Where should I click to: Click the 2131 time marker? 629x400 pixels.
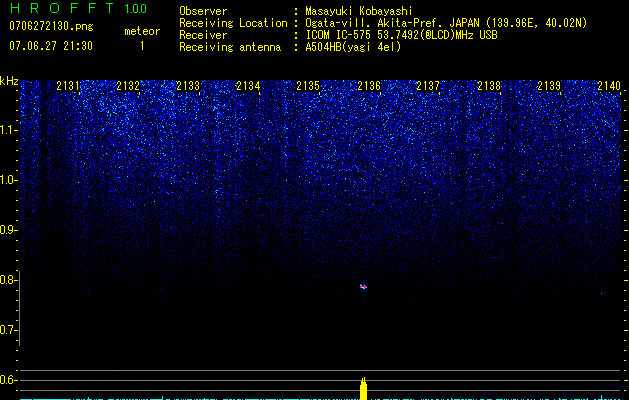(x=68, y=86)
